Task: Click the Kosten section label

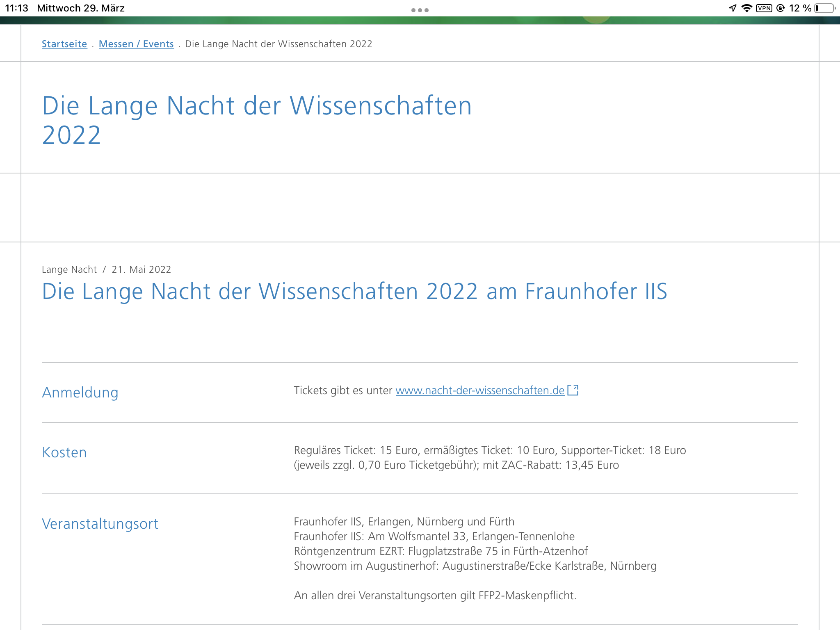Action: (64, 452)
